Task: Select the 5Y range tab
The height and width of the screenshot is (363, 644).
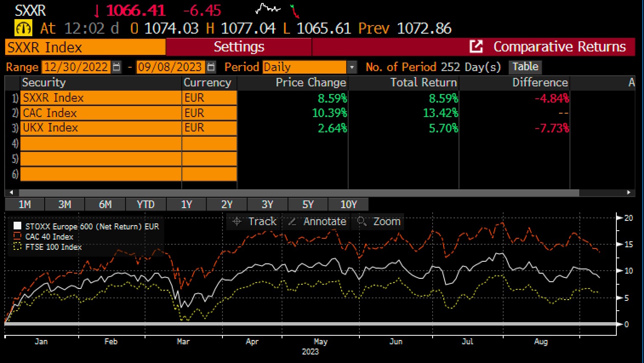Action: 308,204
